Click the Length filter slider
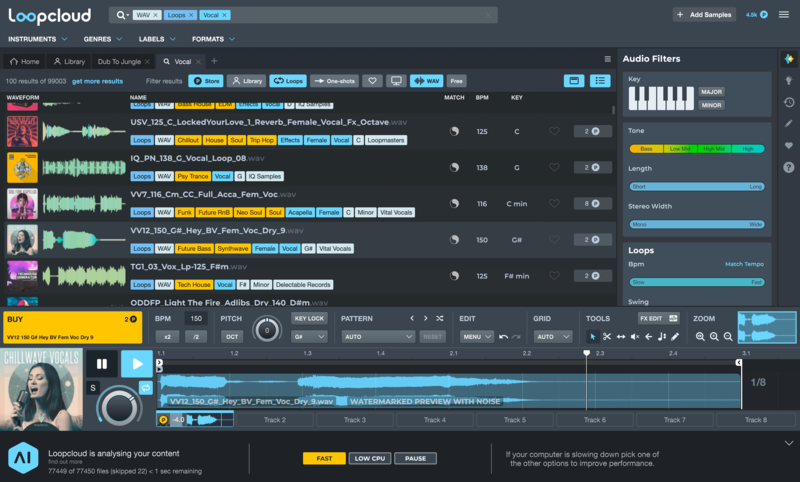The image size is (800, 482). point(696,186)
